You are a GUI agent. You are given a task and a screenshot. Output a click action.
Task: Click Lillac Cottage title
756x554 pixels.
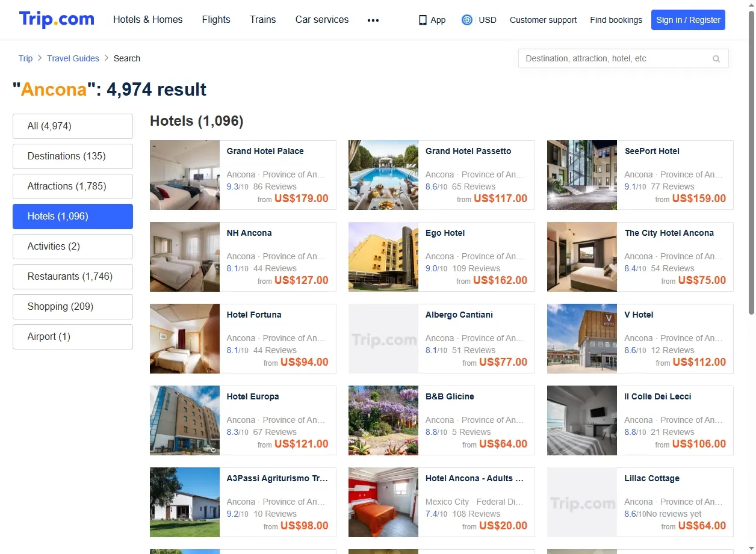(652, 478)
